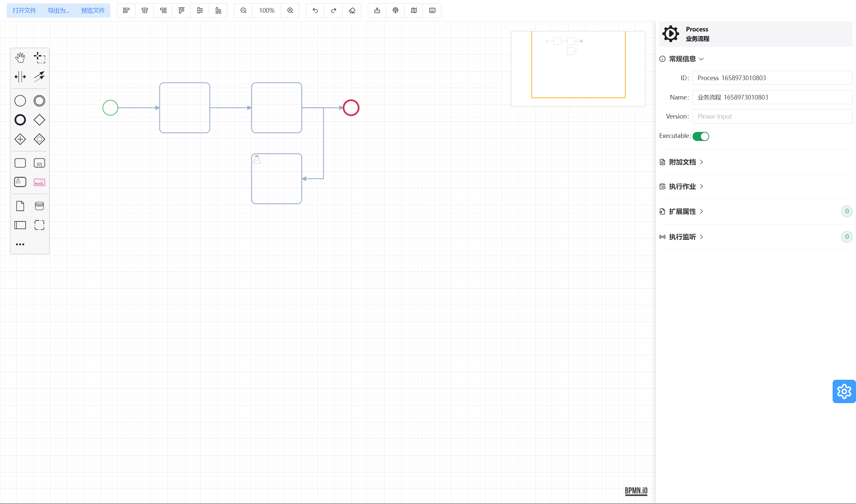The height and width of the screenshot is (504, 856).
Task: Select the global connect arrow tool
Action: [x=39, y=76]
